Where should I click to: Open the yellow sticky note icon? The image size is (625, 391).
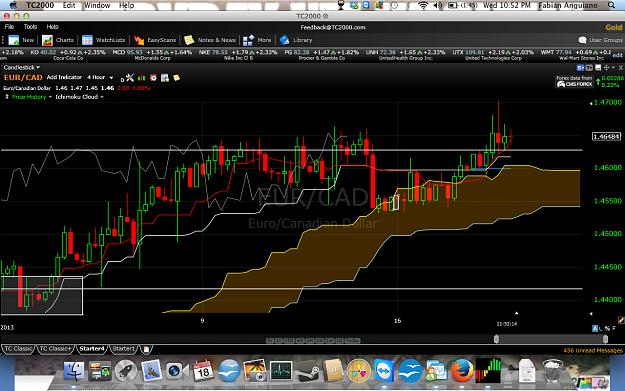pyautogui.click(x=176, y=78)
